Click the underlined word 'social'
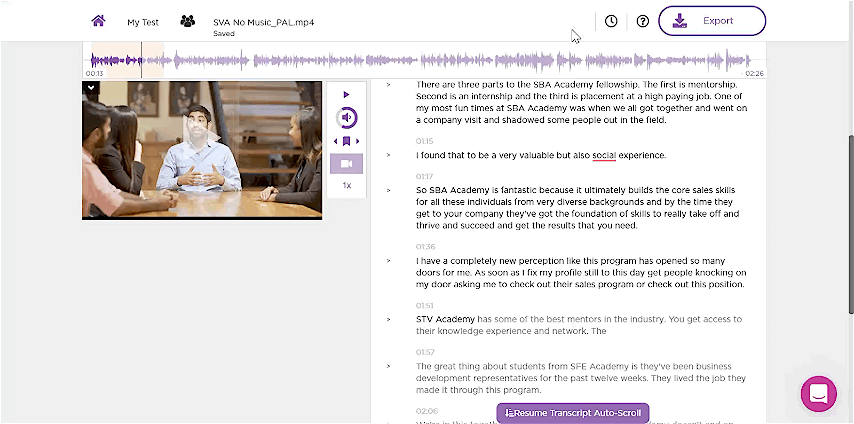 (604, 155)
